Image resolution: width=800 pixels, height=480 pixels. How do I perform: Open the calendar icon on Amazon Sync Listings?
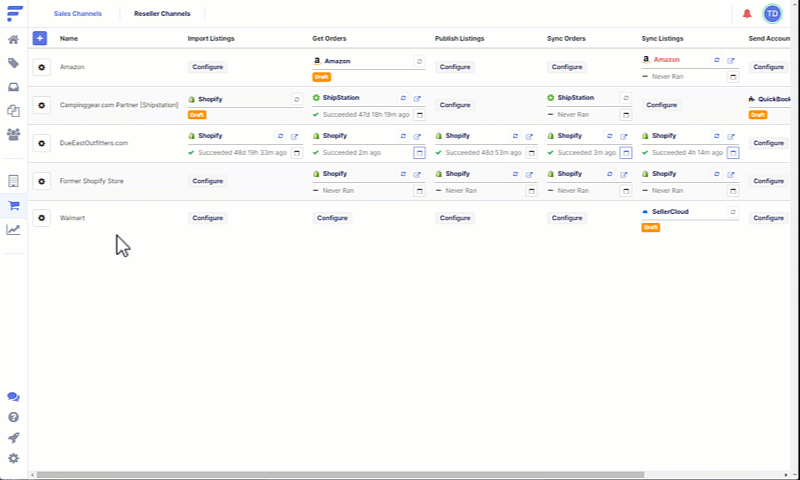(733, 77)
